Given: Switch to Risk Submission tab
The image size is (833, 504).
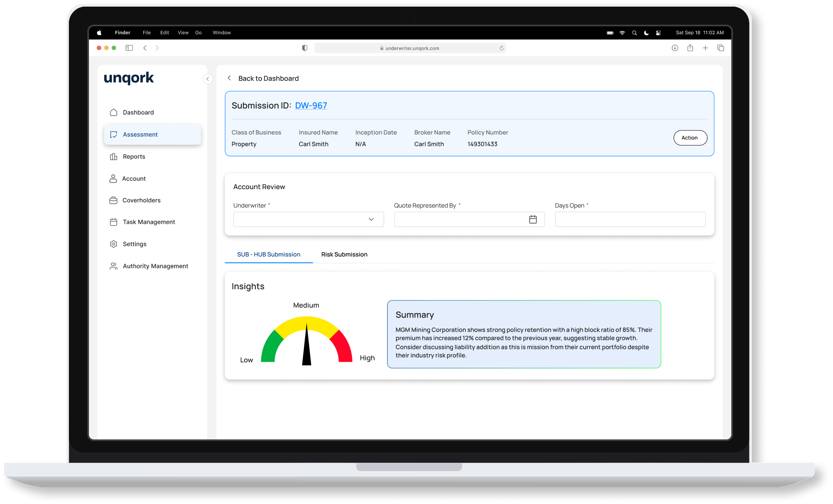Looking at the screenshot, I should click(x=344, y=255).
